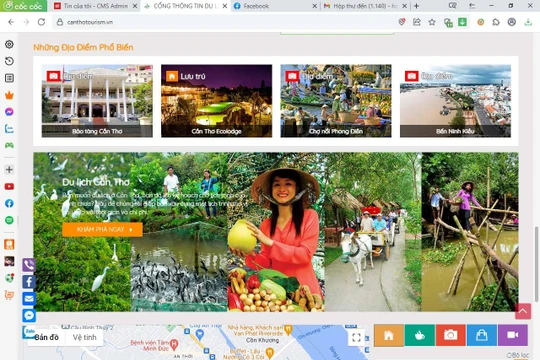Click the email envelope floating contact icon

[29, 299]
